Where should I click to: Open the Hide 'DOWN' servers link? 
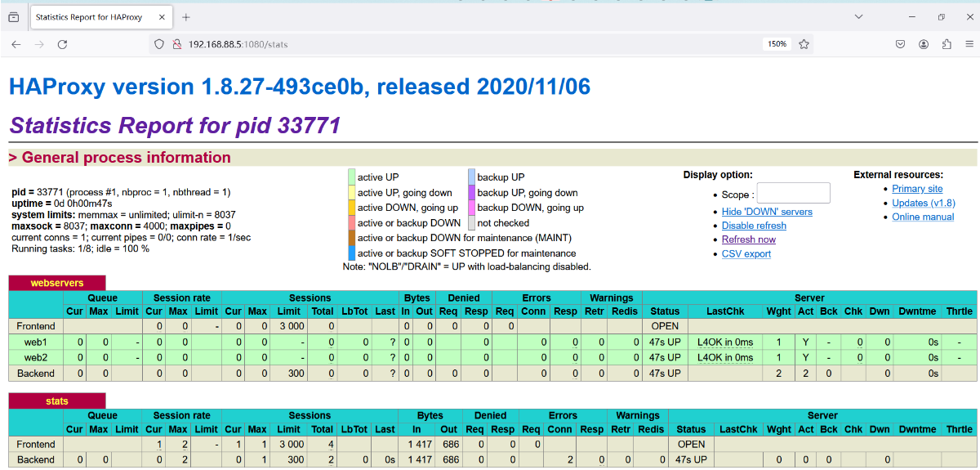[x=767, y=212]
